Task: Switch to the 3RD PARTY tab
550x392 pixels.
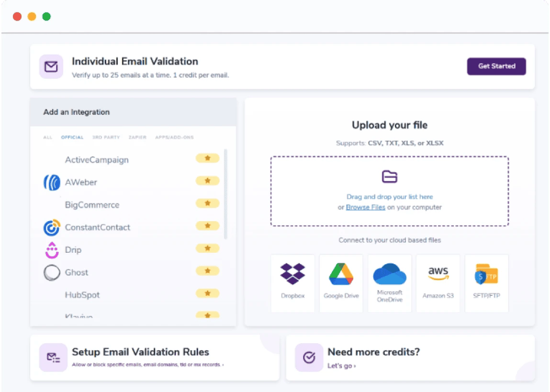Action: [106, 137]
